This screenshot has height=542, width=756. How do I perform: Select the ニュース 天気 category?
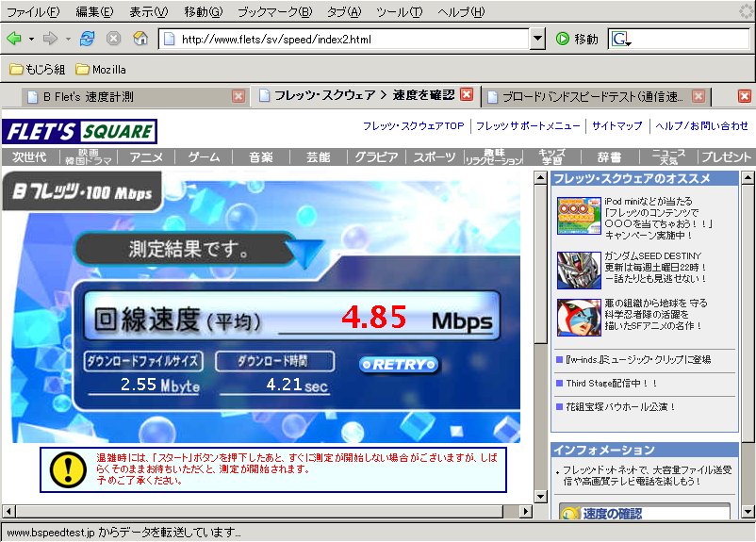[x=668, y=157]
